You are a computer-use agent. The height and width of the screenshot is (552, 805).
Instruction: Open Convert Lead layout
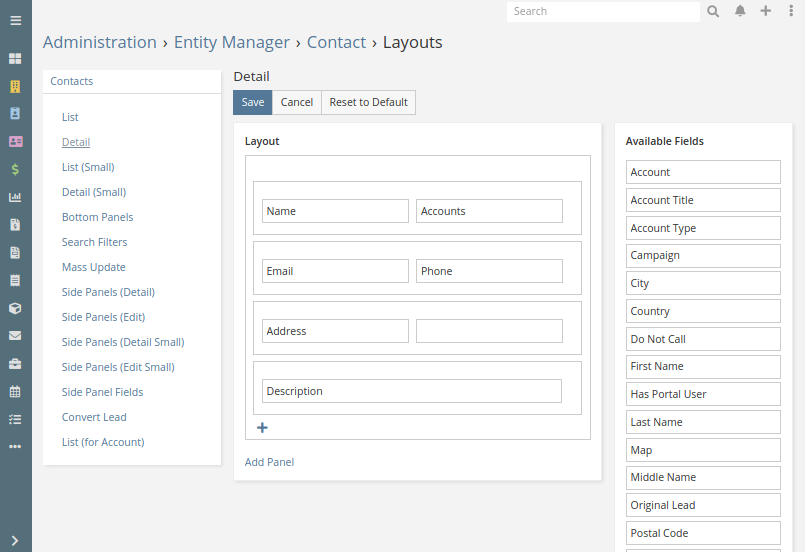[94, 417]
